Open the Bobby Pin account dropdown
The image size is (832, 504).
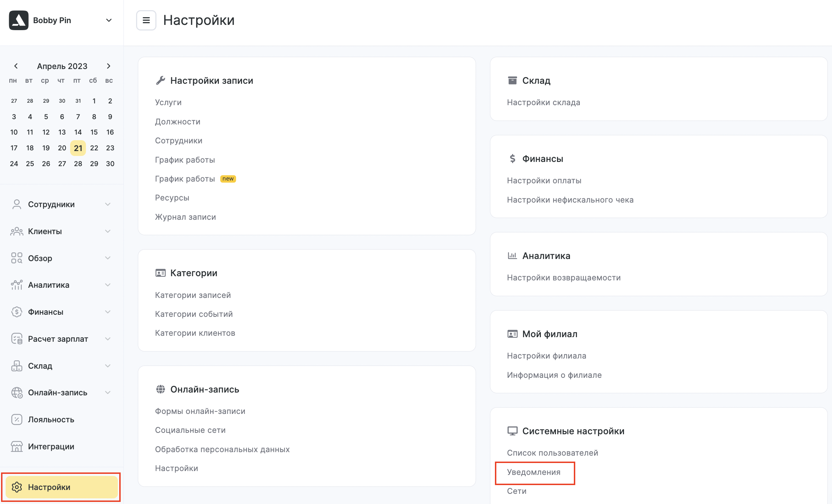coord(109,20)
